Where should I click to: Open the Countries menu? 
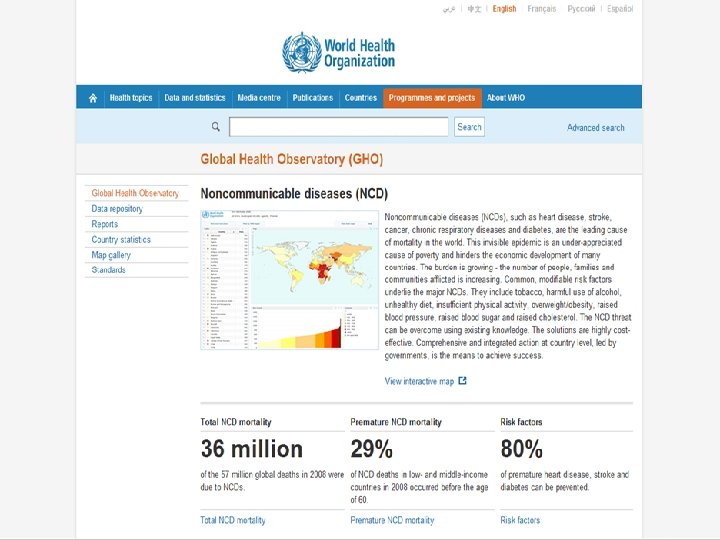tap(360, 98)
